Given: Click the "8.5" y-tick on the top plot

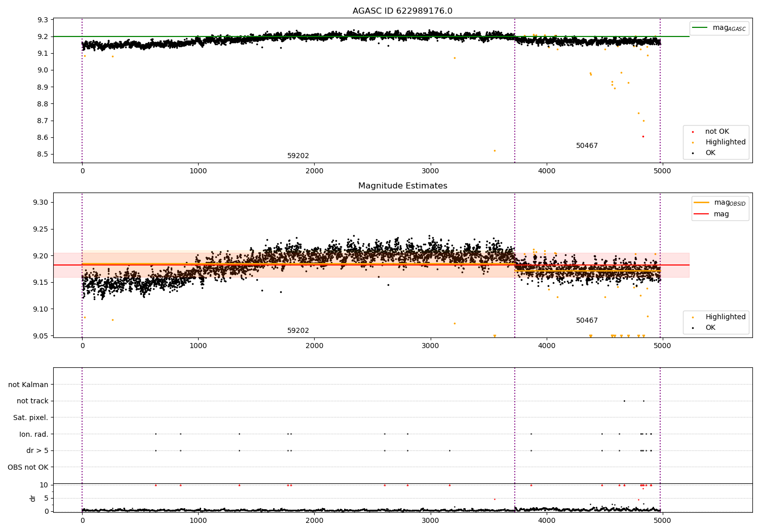Looking at the screenshot, I should pyautogui.click(x=43, y=155).
